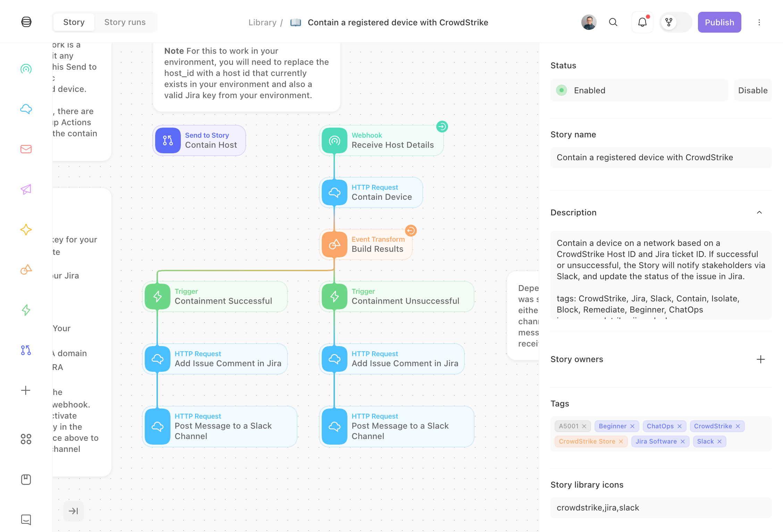Click the search magnifier icon
This screenshot has width=783, height=532.
pyautogui.click(x=613, y=23)
